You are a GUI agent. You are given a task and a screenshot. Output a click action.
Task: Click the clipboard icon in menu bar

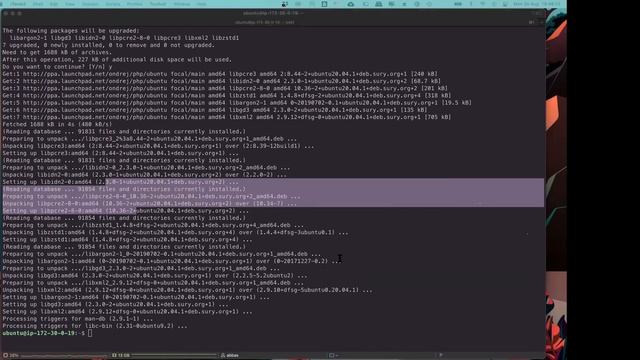(x=324, y=4)
